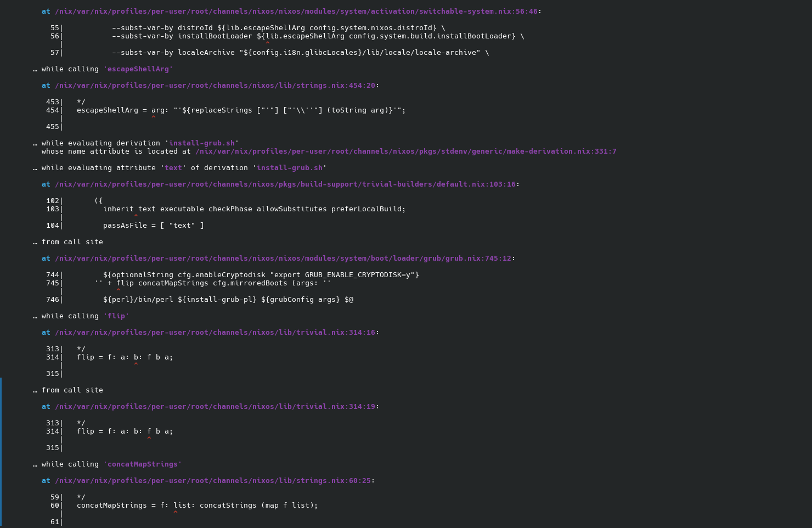
Task: Click the lib/trivial.nix:314:16 file path
Action: (215, 332)
